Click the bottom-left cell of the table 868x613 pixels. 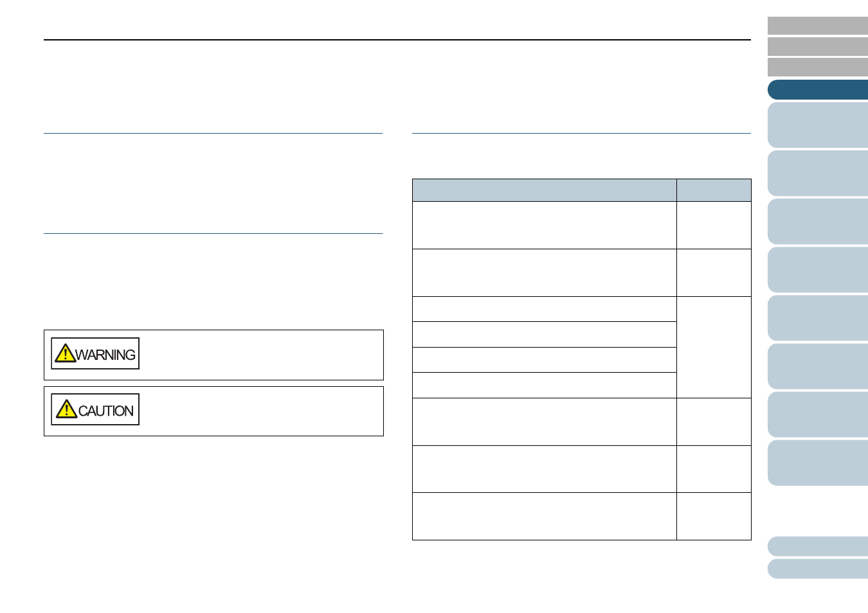pos(544,516)
